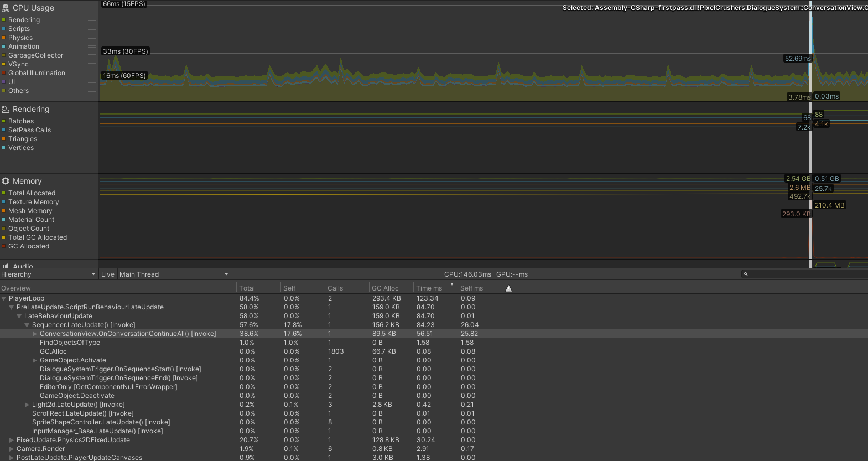This screenshot has width=868, height=461.
Task: Toggle Global Illumination category visibility
Action: click(4, 73)
